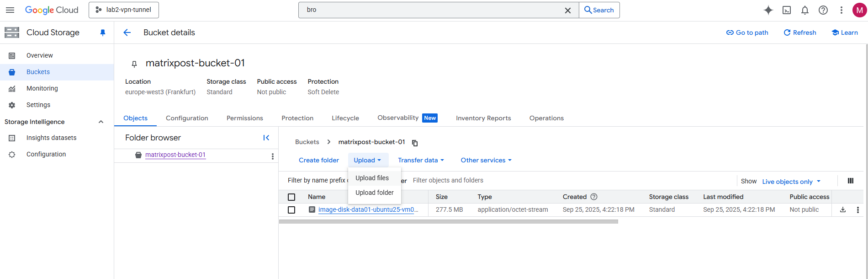The height and width of the screenshot is (279, 868).
Task: Open image-disk-data01-ubuntu25 object link
Action: coord(368,209)
